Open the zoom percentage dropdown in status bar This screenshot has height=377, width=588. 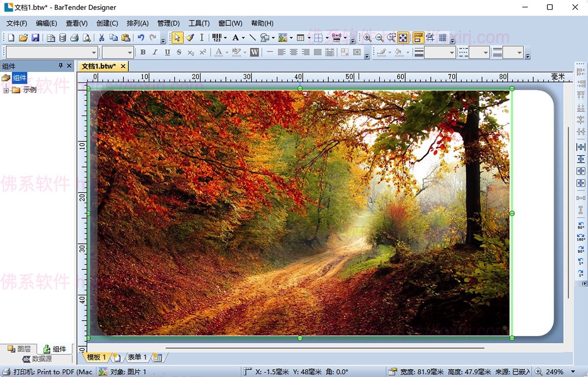click(x=573, y=372)
